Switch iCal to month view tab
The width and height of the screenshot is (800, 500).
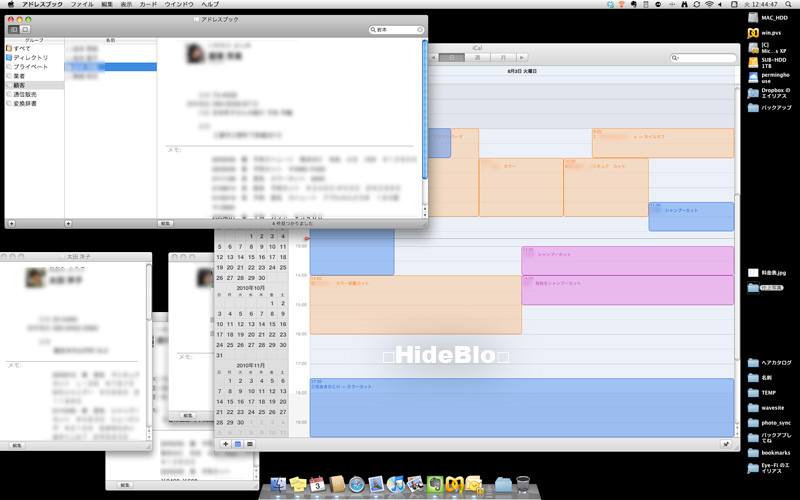pos(503,58)
